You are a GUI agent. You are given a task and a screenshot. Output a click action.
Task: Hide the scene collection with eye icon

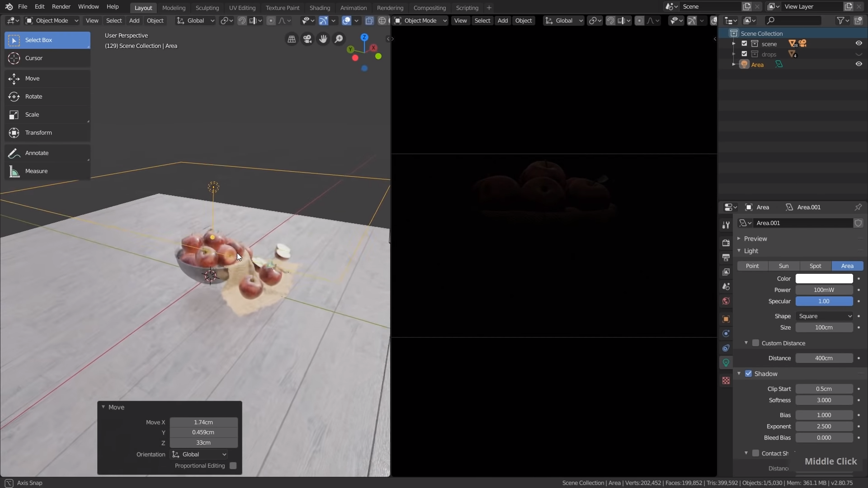pyautogui.click(x=859, y=43)
